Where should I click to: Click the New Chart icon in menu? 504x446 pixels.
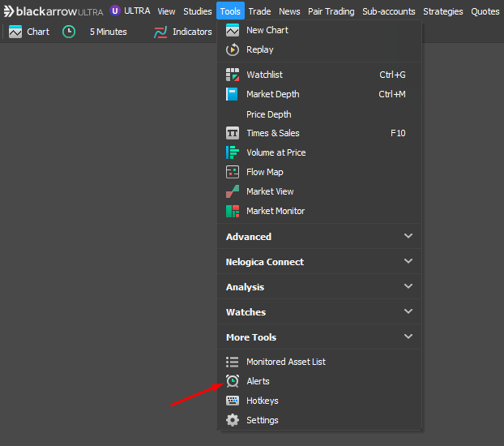pos(233,30)
